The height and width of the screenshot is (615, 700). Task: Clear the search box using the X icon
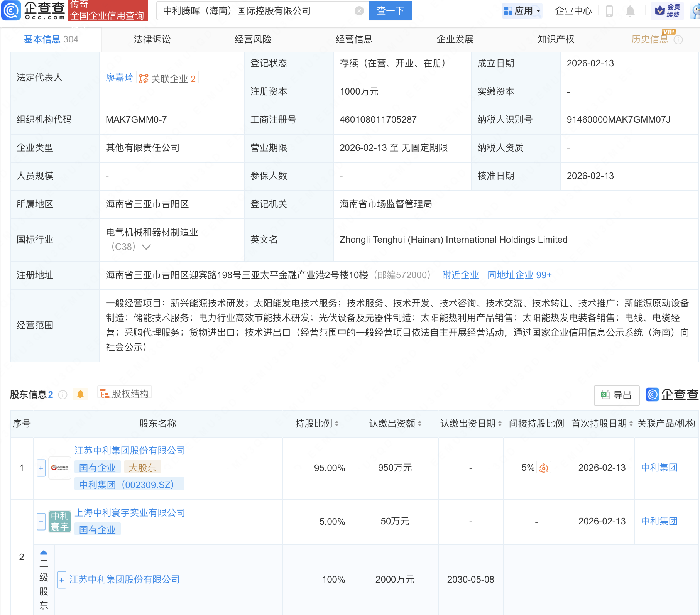(360, 11)
